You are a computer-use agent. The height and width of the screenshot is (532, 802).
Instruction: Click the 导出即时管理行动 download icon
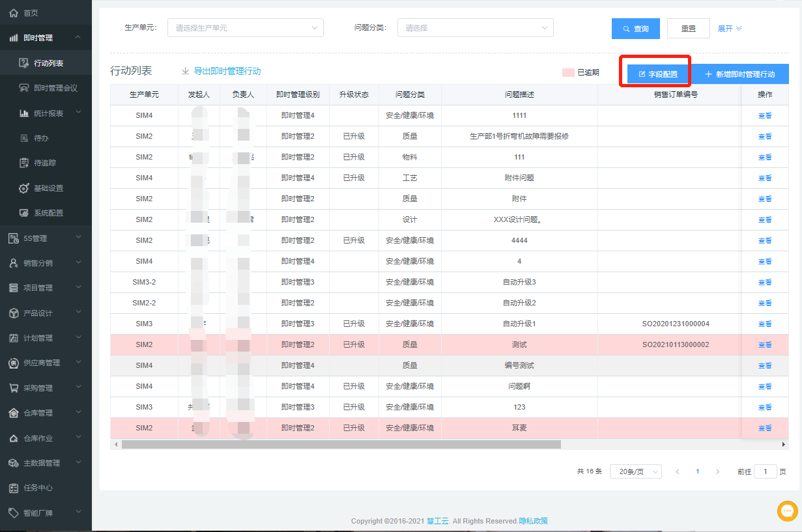point(185,71)
